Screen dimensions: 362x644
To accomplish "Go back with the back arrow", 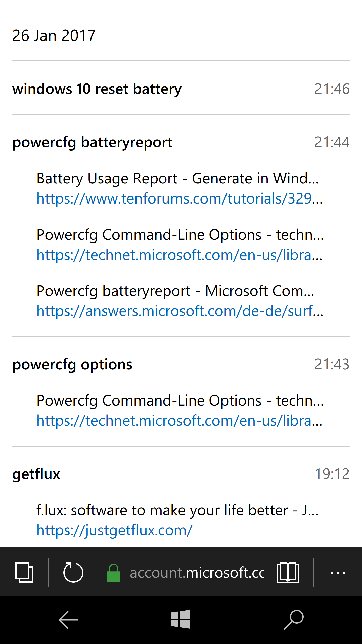I will point(68,620).
